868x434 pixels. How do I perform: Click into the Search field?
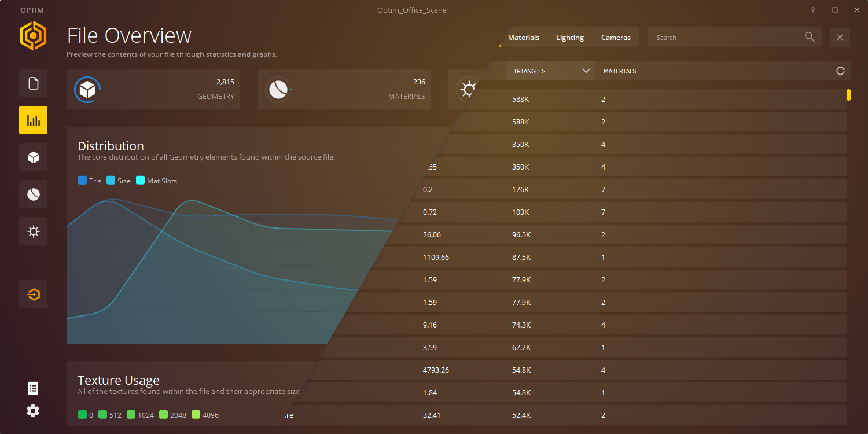pos(734,38)
